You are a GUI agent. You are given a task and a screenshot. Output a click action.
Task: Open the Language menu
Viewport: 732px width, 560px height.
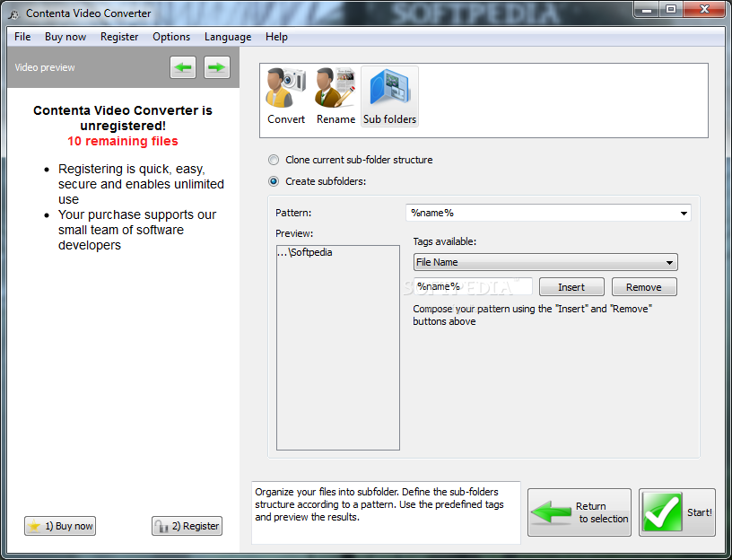(x=228, y=37)
